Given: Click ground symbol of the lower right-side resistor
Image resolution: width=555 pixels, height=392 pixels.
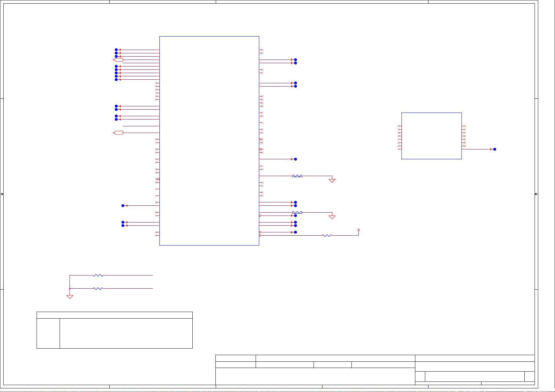Looking at the screenshot, I should click(x=332, y=217).
